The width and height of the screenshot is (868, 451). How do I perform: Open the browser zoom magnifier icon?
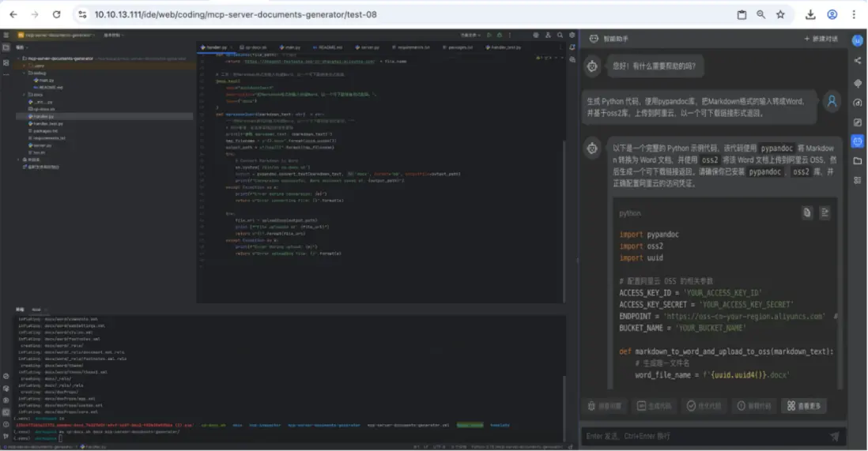pos(761,14)
